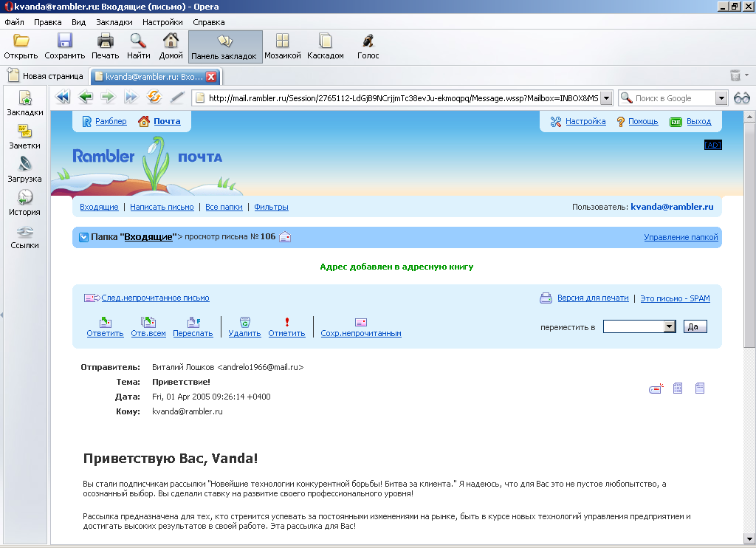The height and width of the screenshot is (548, 756).
Task: Click the wand icon beside reload
Action: (177, 97)
